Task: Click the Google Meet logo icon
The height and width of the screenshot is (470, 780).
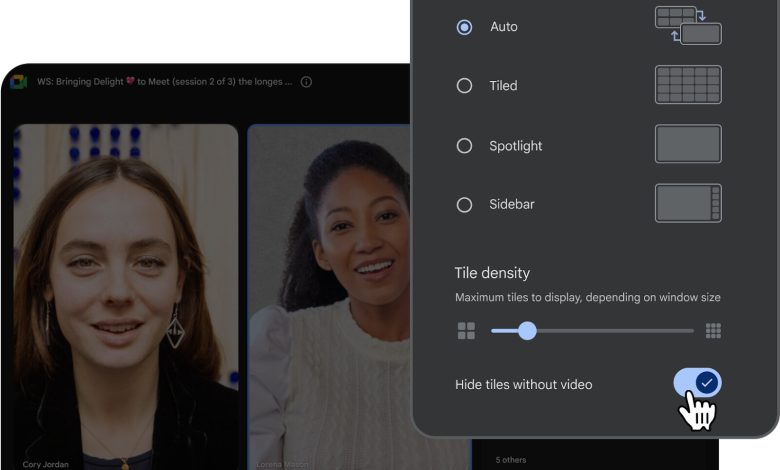Action: (19, 82)
